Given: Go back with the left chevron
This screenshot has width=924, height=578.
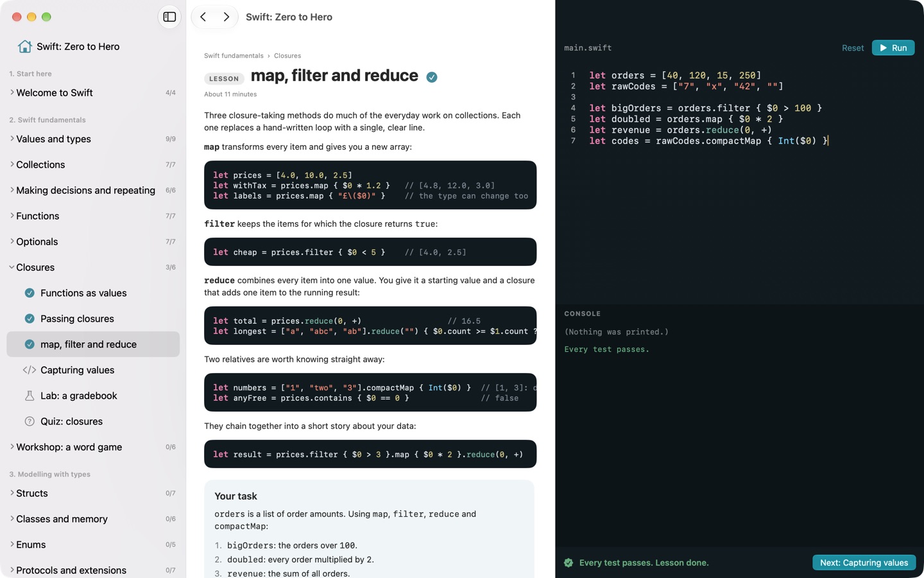Looking at the screenshot, I should tap(203, 17).
